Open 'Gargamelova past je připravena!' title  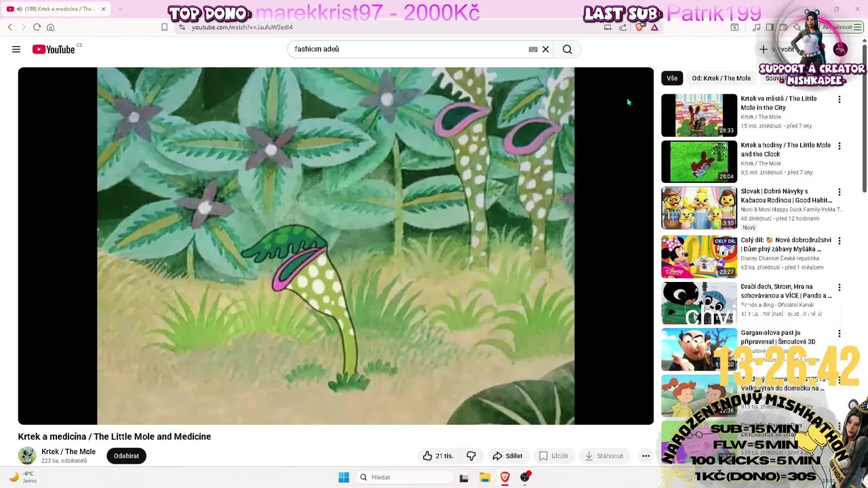[x=778, y=338]
